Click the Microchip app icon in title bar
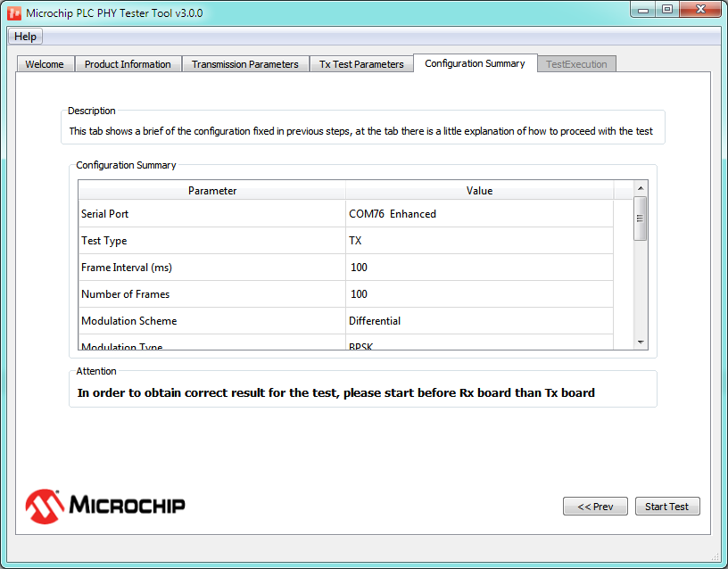 point(14,12)
